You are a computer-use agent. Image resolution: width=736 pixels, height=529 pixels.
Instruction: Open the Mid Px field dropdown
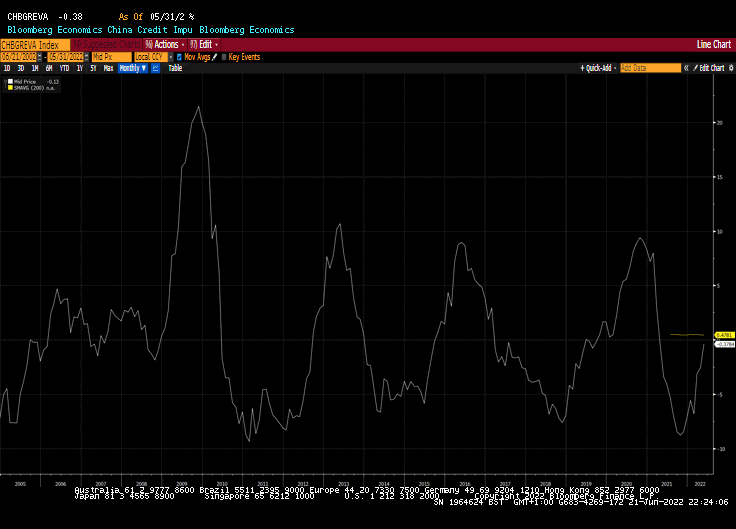pyautogui.click(x=110, y=57)
